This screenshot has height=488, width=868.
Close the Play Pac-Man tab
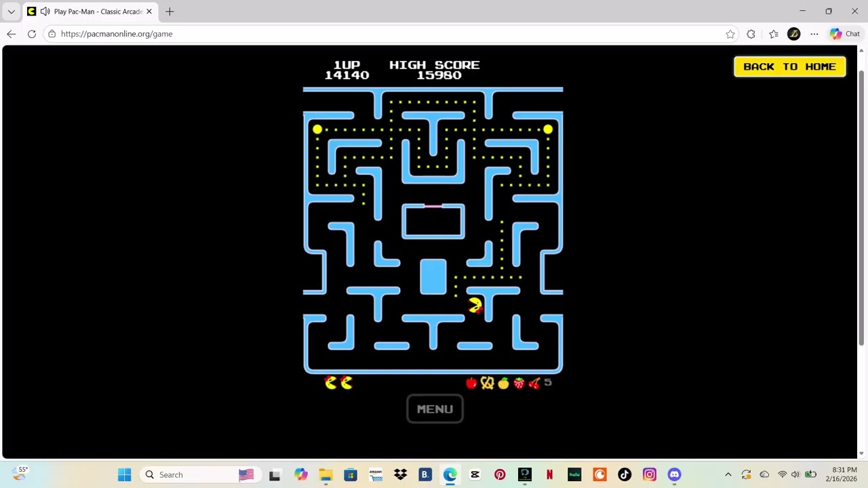click(x=149, y=12)
